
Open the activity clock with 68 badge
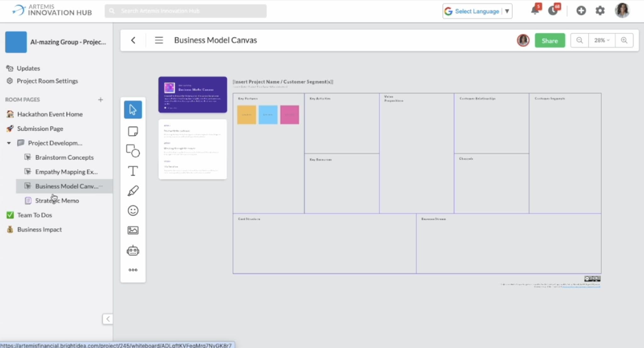[x=553, y=10]
